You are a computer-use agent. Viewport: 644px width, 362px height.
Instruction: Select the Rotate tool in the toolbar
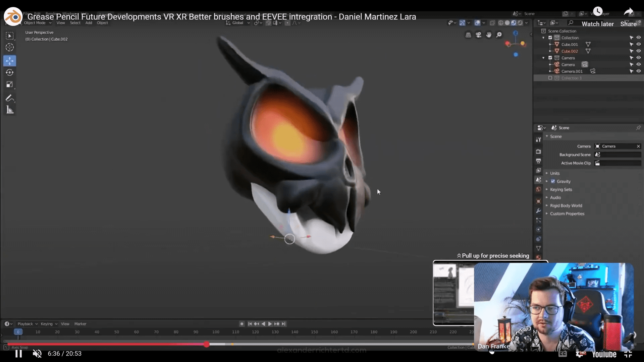pyautogui.click(x=10, y=72)
